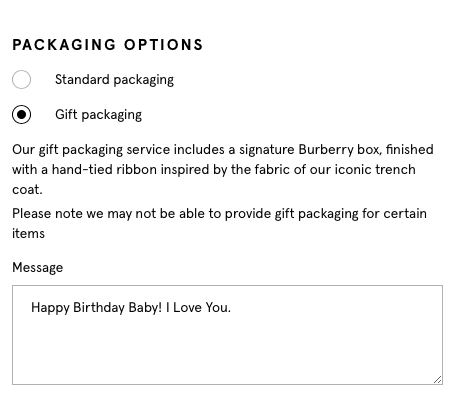Viewport: 458px width, 397px height.
Task: Click the 'Please note' sentence start
Action: 47,214
